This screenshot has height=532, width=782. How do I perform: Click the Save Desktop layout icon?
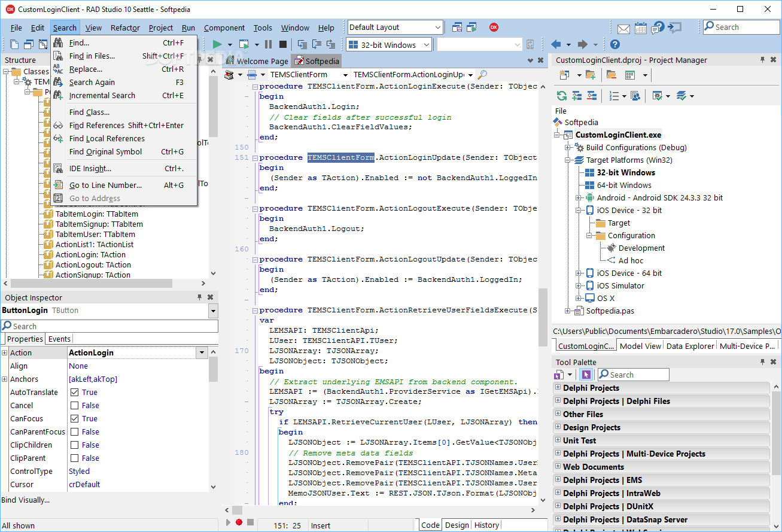(457, 27)
